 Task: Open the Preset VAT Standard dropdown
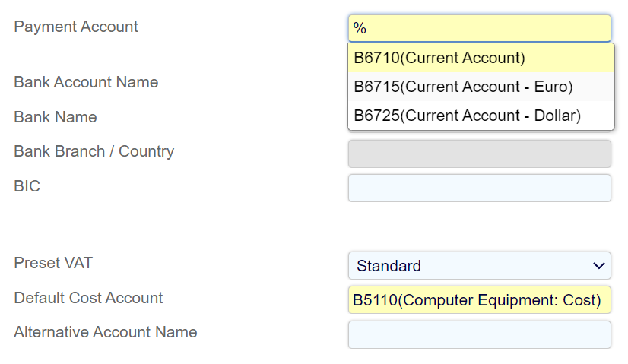coord(479,266)
